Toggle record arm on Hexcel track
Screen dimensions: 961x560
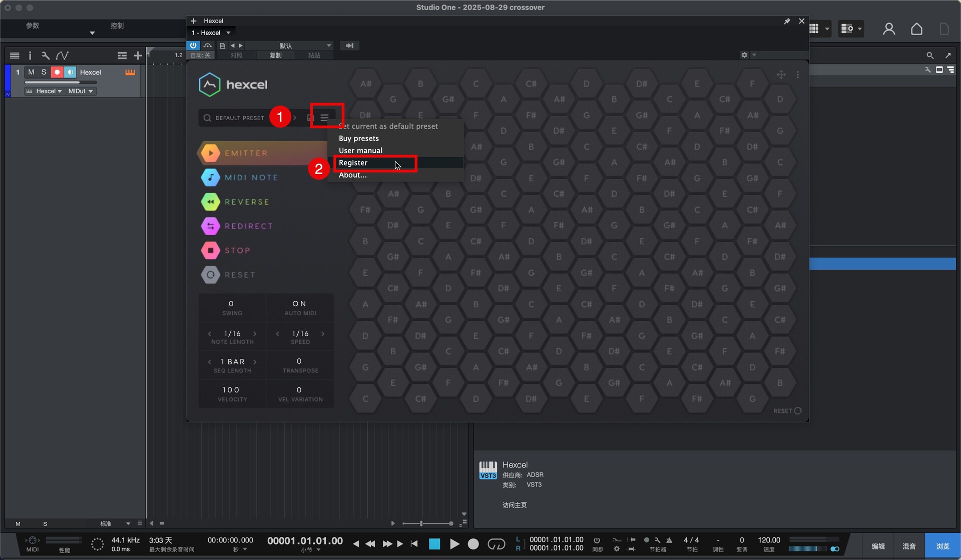click(x=57, y=73)
